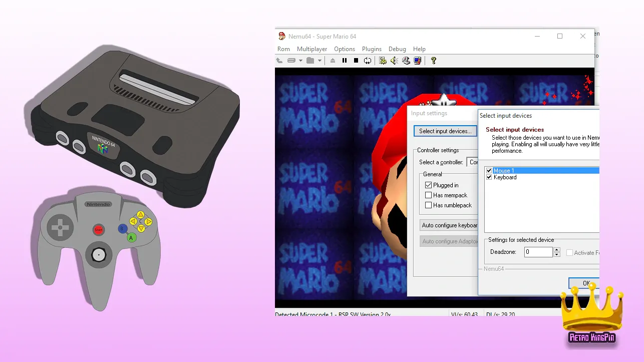
Task: Click the monitor settings icon in toolbar
Action: (x=418, y=61)
